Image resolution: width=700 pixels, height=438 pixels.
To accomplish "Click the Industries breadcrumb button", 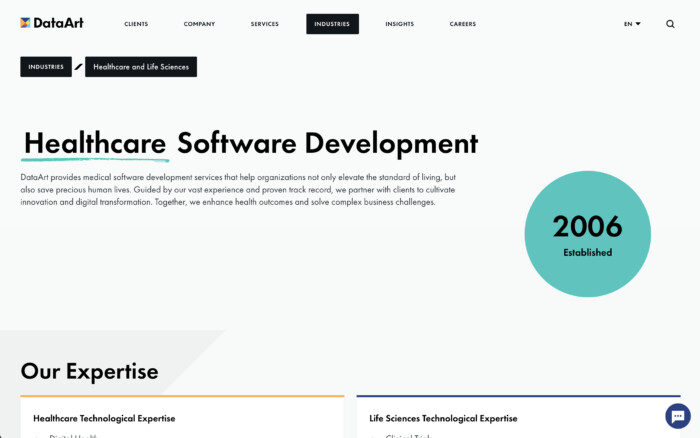I will 46,67.
